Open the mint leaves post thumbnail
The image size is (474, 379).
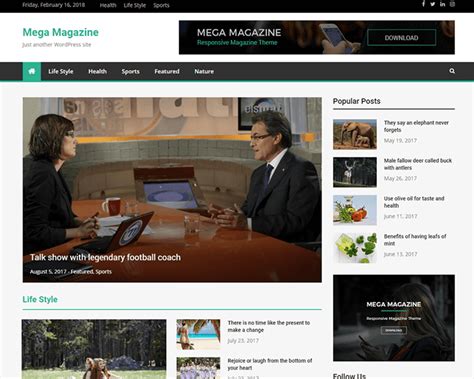355,248
